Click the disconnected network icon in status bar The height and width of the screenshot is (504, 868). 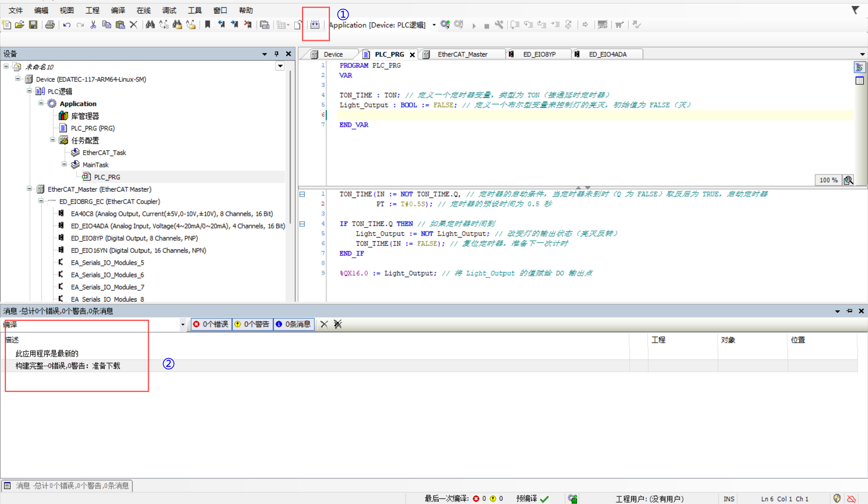point(851,499)
